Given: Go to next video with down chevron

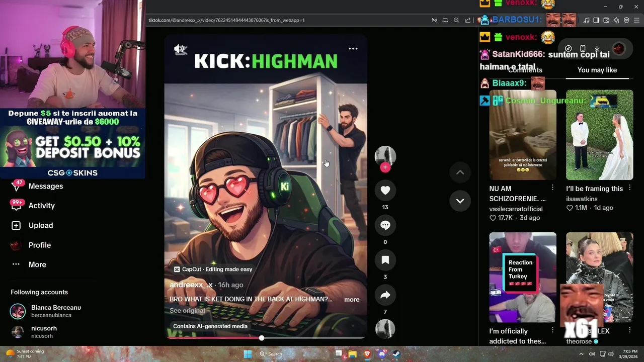Looking at the screenshot, I should [460, 201].
